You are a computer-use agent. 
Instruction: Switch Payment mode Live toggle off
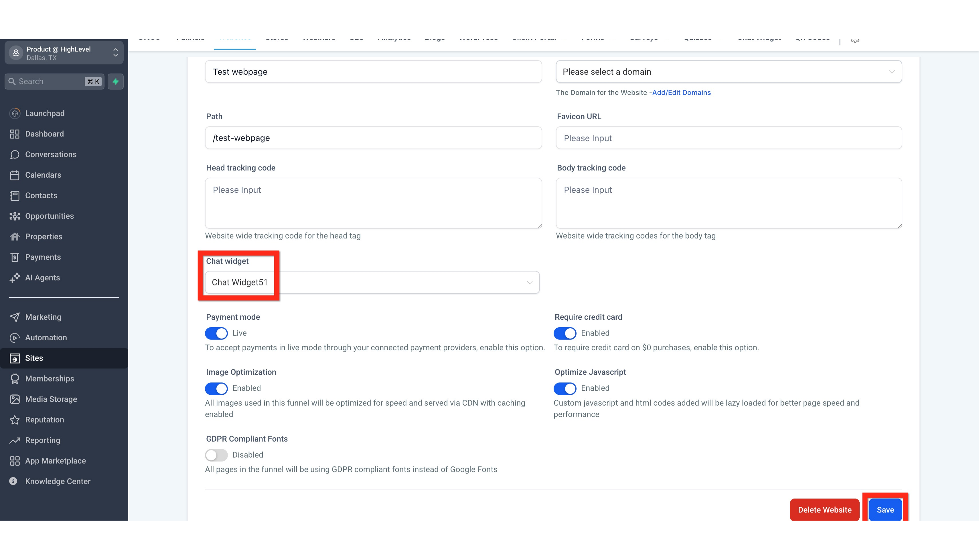216,333
